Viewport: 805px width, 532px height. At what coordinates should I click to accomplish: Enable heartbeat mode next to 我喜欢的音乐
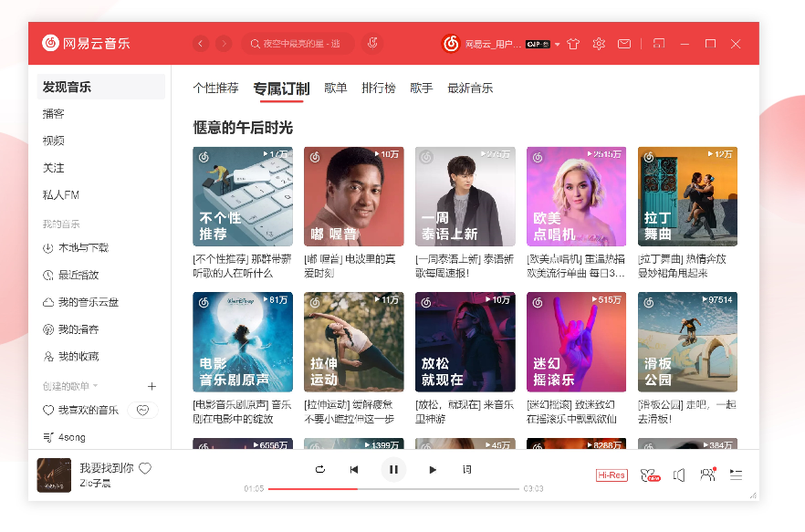[143, 411]
